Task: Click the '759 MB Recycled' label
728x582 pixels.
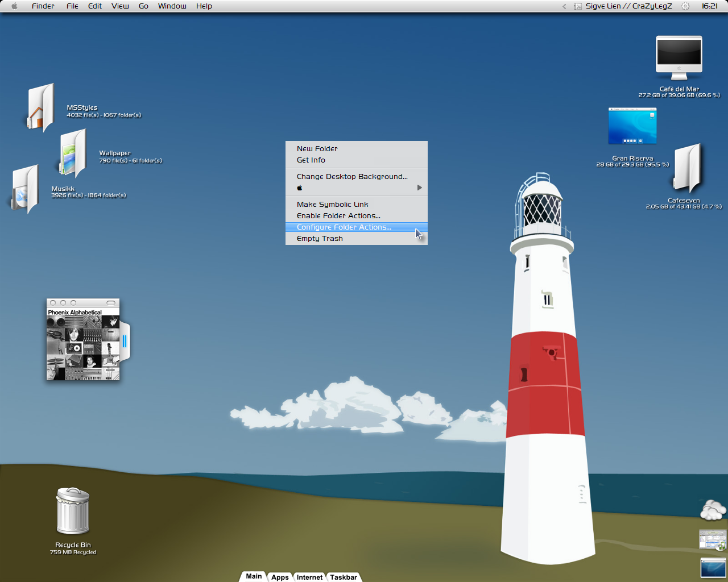Action: (73, 552)
